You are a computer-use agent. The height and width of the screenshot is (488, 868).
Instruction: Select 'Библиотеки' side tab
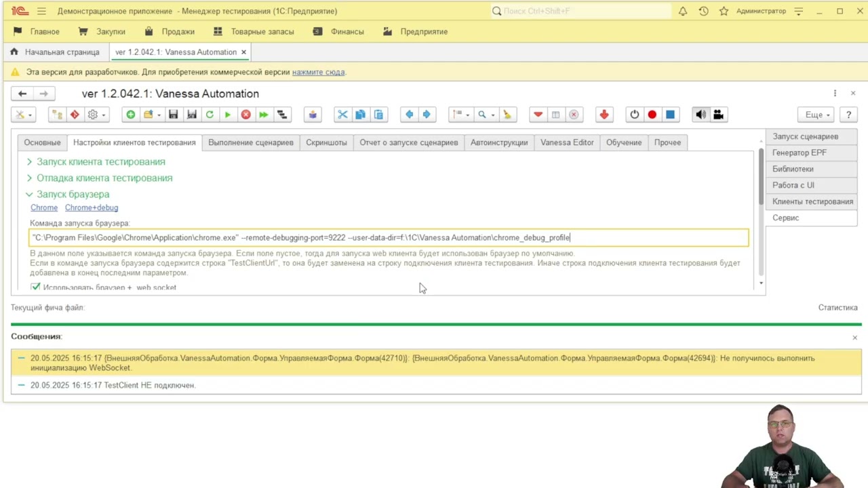point(811,169)
